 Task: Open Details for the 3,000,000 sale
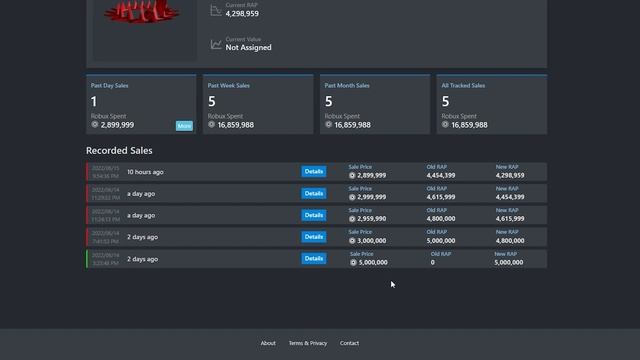click(313, 237)
